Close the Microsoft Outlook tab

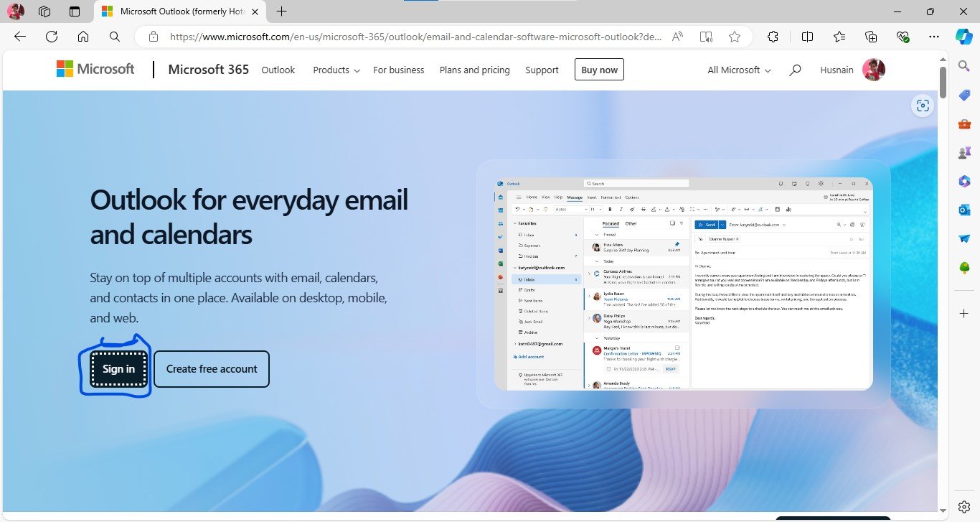point(253,11)
